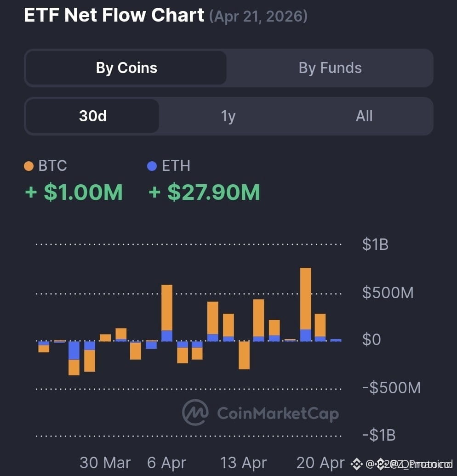This screenshot has height=476, width=457.
Task: Click the ETH legend label
Action: (x=176, y=166)
